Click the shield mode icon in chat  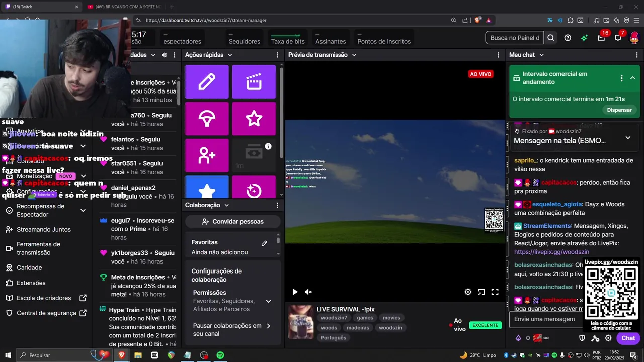click(x=582, y=338)
